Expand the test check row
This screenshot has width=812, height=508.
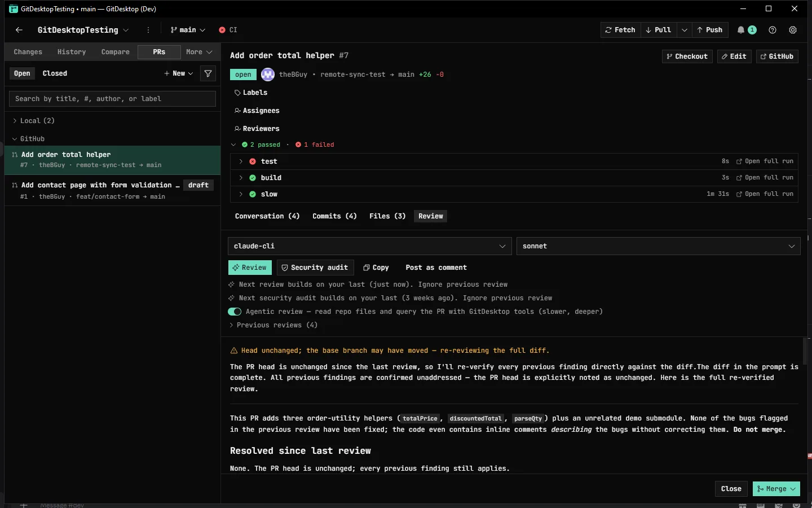241,161
